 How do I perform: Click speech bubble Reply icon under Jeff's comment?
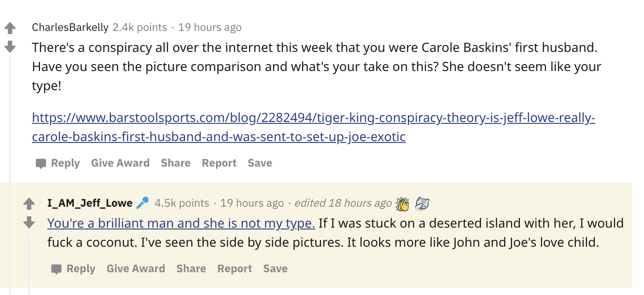click(56, 269)
